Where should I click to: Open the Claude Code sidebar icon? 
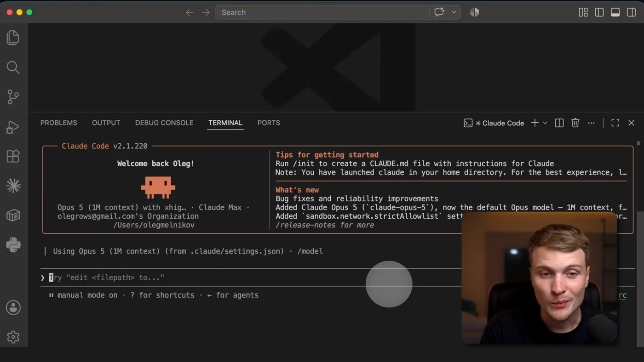point(13,186)
